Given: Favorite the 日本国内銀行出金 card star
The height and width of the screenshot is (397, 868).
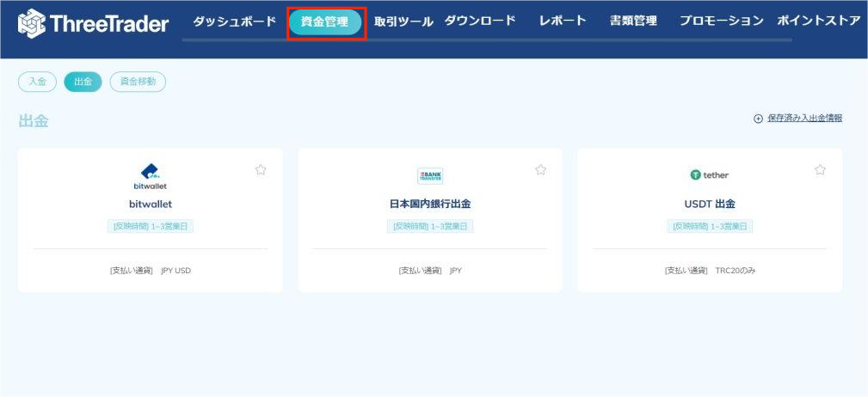Looking at the screenshot, I should 541,170.
